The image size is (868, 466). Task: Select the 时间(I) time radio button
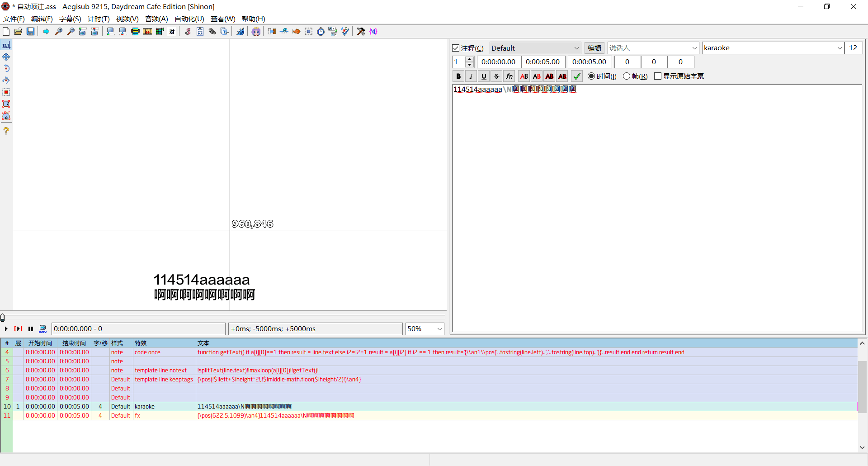tap(591, 76)
